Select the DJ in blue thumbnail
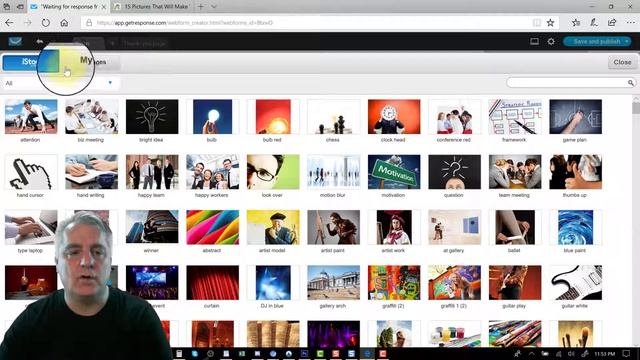Image resolution: width=640 pixels, height=360 pixels. pyautogui.click(x=273, y=282)
